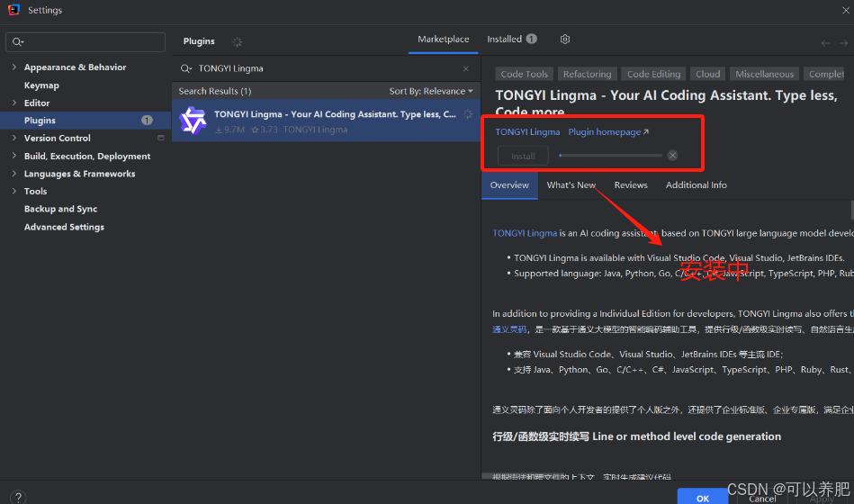Image resolution: width=854 pixels, height=504 pixels.
Task: Click Version Control project-level icon
Action: 161,138
